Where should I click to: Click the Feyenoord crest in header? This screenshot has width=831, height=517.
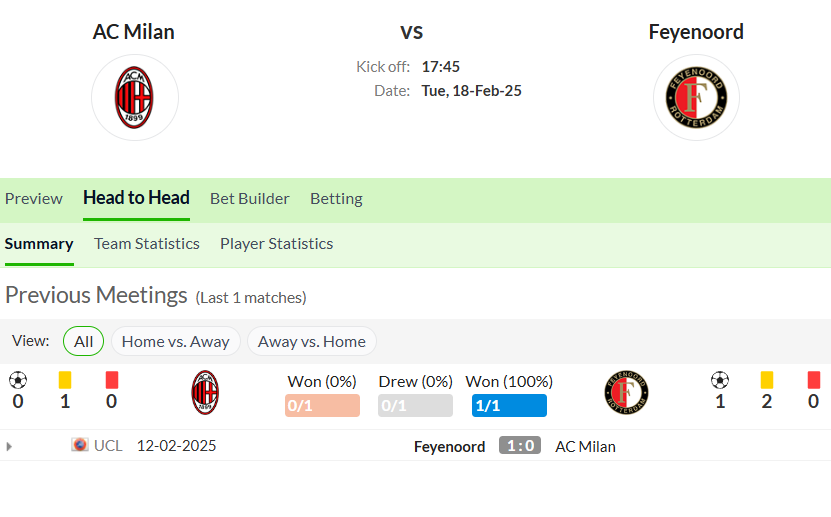pyautogui.click(x=696, y=97)
